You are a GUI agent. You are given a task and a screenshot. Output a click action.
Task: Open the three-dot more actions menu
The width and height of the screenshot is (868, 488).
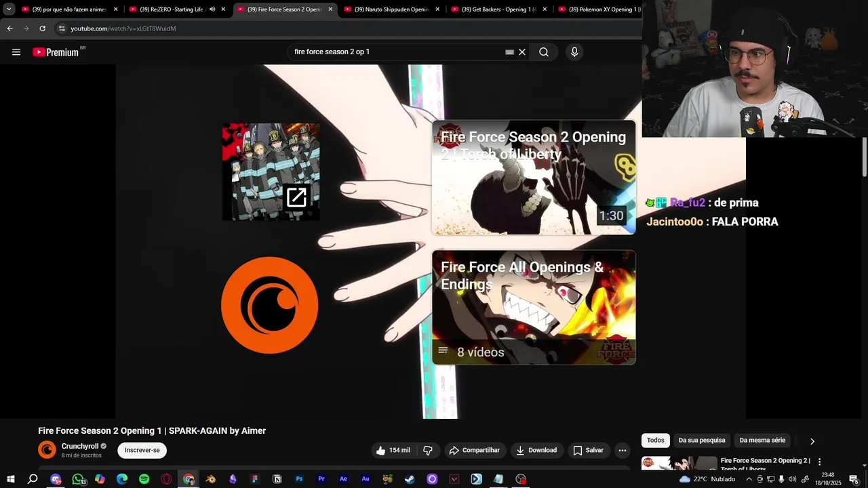623,450
